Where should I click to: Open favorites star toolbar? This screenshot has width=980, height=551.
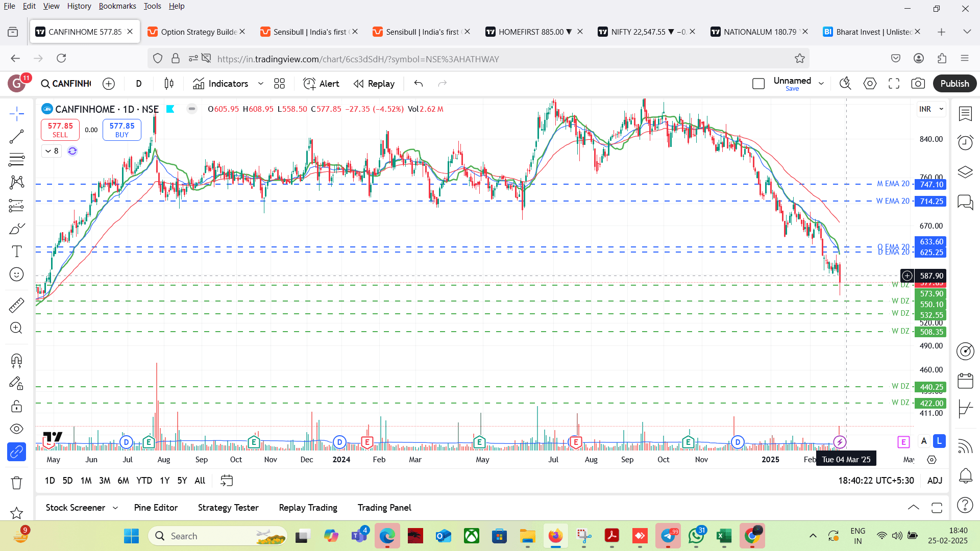(x=16, y=512)
